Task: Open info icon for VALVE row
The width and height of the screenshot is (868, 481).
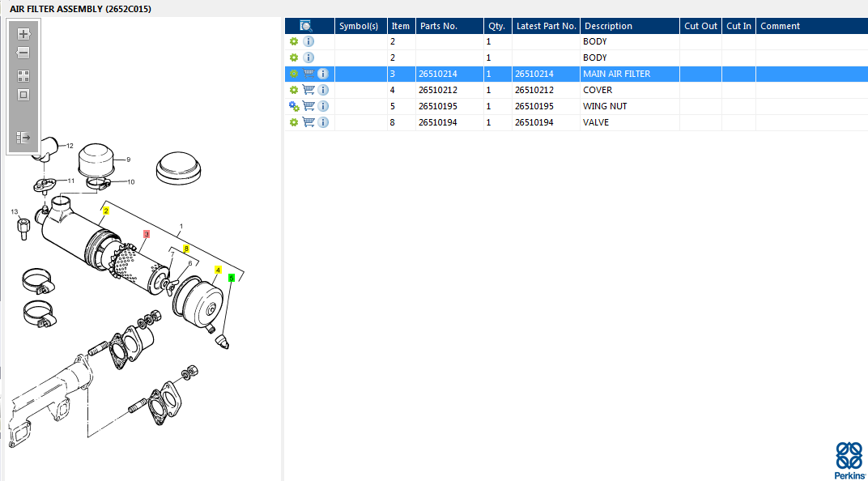Action: tap(323, 122)
